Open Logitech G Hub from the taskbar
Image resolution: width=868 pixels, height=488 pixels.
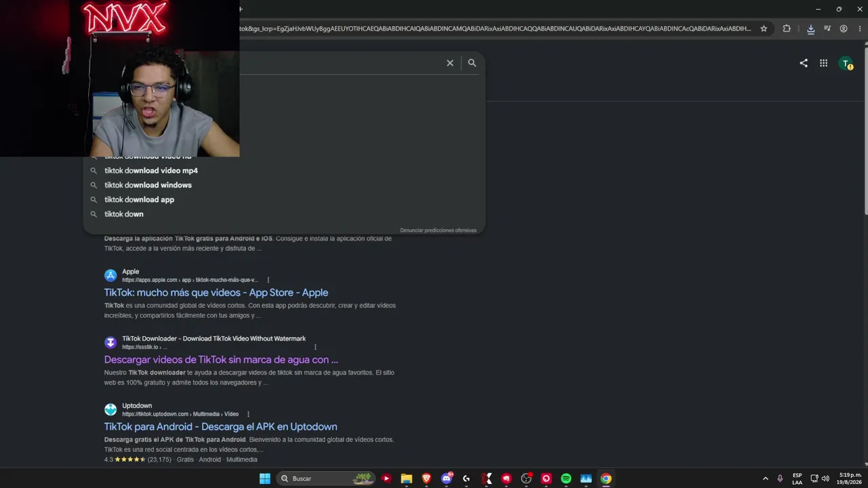tap(467, 479)
